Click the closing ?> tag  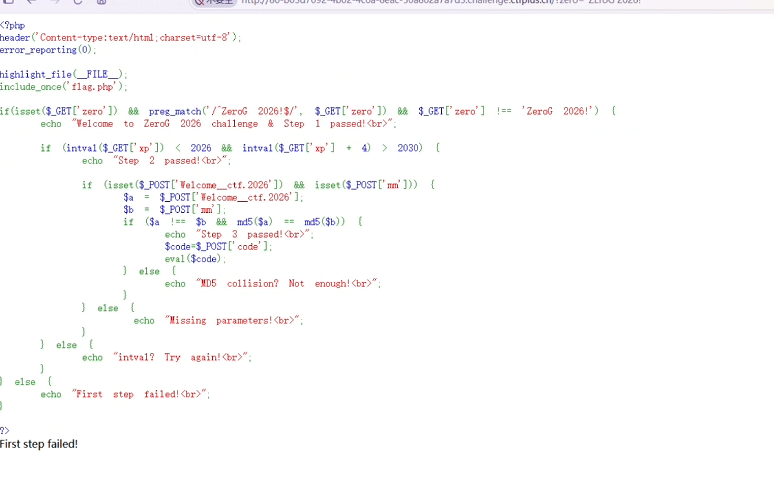pos(5,431)
